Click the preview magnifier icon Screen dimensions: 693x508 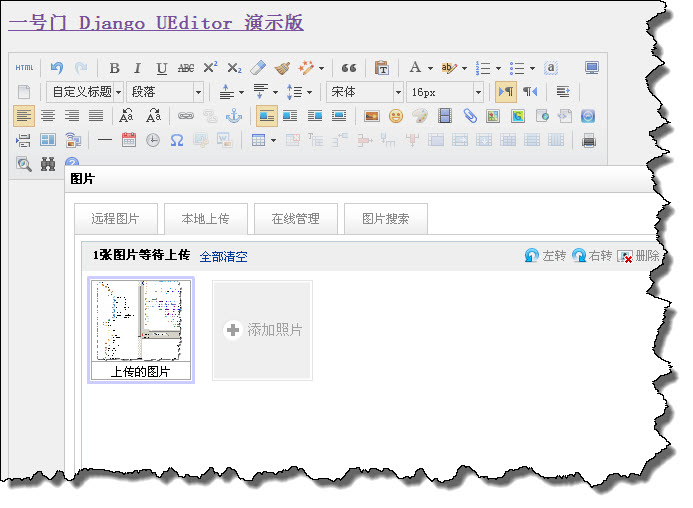(24, 164)
